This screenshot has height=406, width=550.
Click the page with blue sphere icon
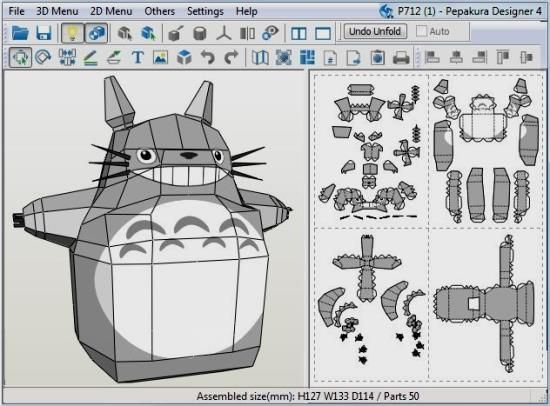coord(377,58)
